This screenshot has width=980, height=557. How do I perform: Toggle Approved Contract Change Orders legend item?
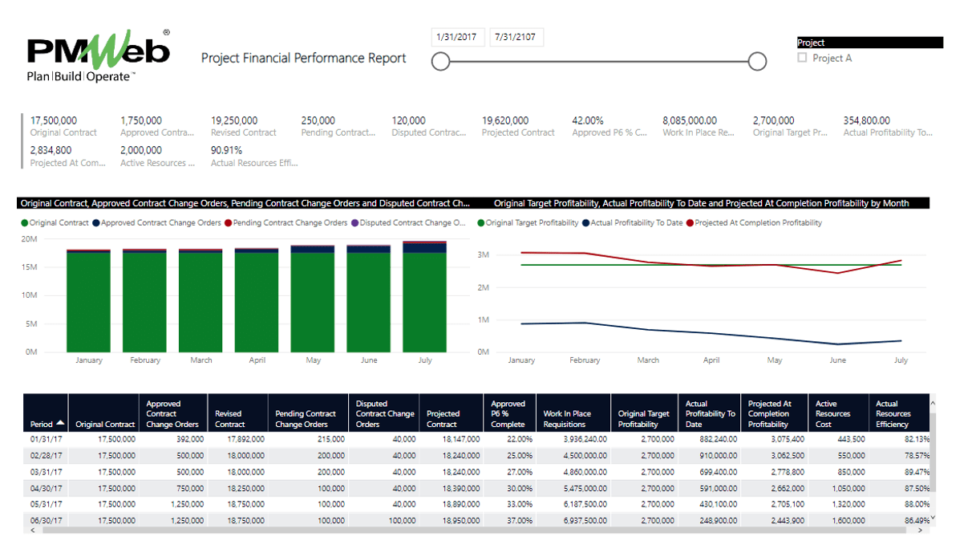(156, 223)
